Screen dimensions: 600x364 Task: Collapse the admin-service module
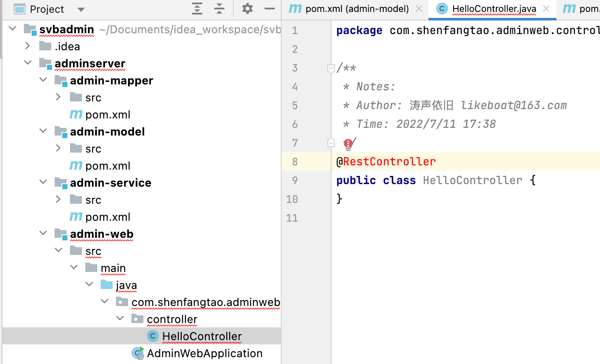tap(44, 182)
